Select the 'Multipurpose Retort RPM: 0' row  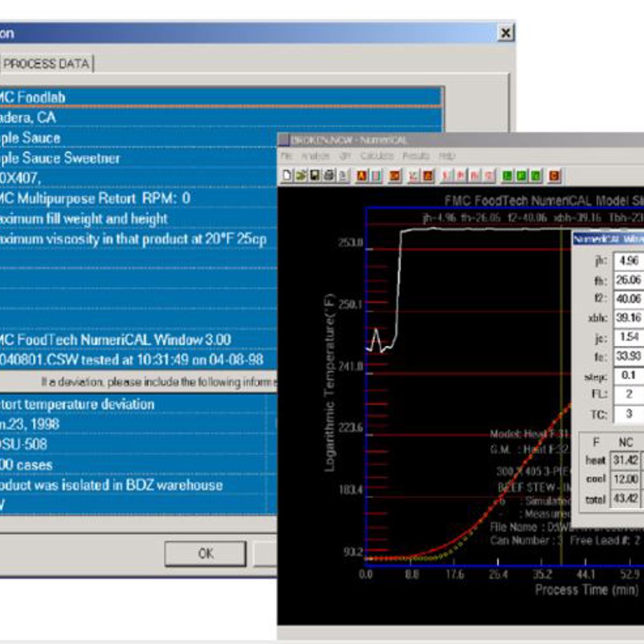[x=138, y=199]
